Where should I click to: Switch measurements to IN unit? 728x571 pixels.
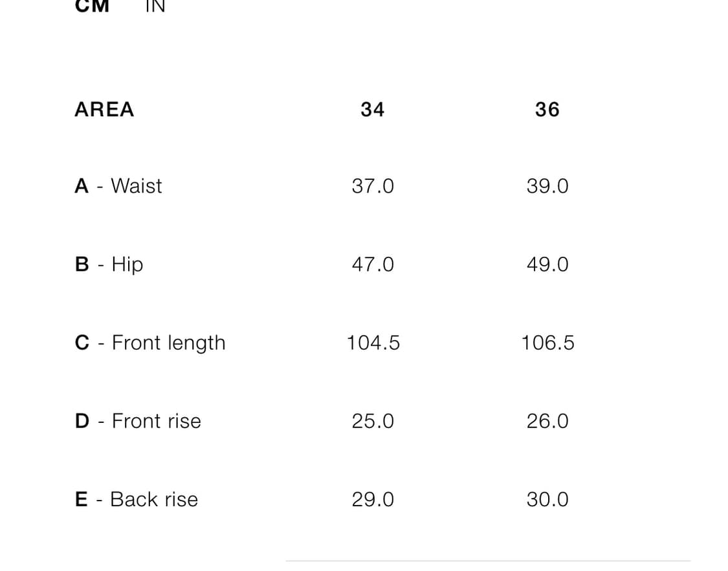(155, 6)
